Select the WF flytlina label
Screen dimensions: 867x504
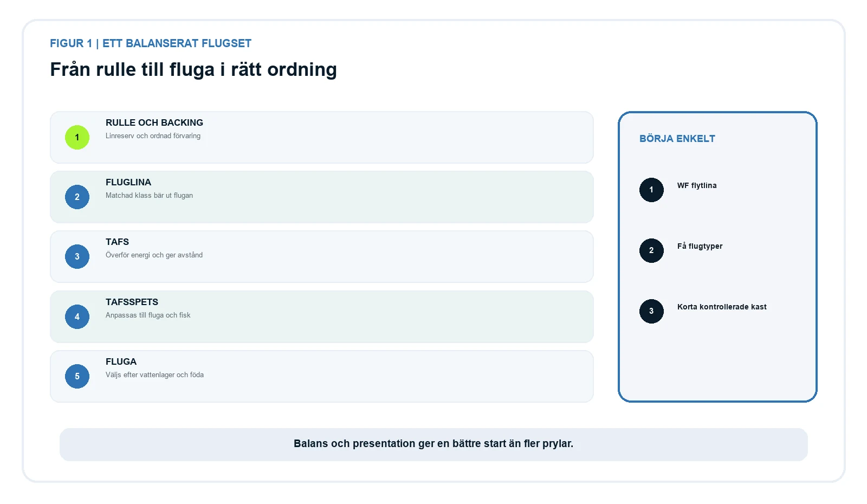pos(697,185)
